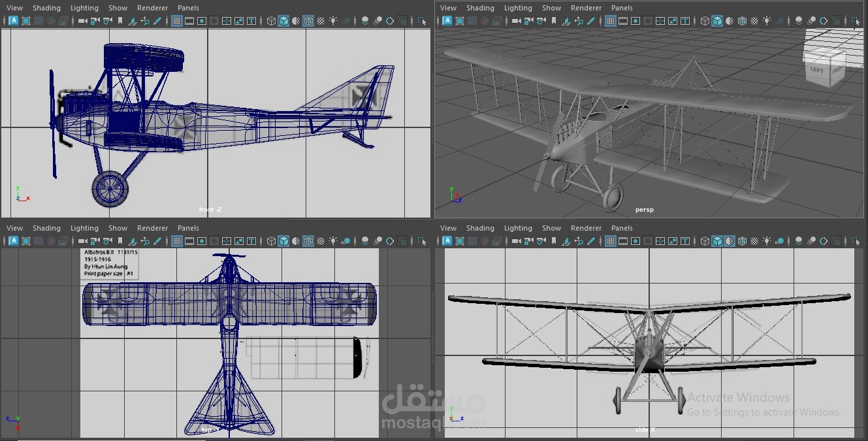Click Safe Title icon in persp panel

(685, 21)
